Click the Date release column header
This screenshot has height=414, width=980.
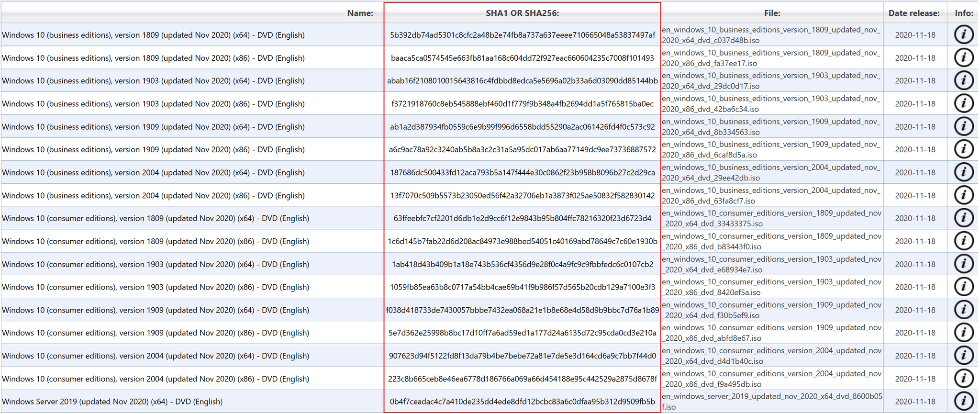(914, 13)
